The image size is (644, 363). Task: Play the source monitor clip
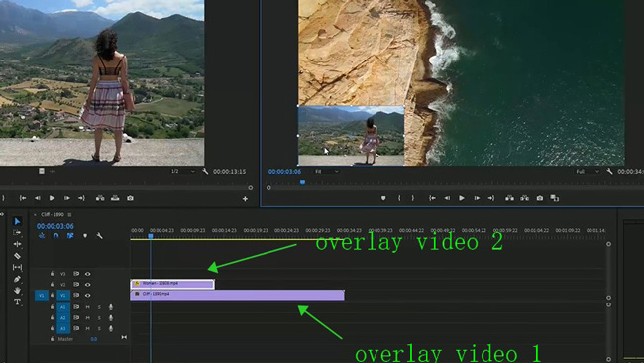tap(52, 198)
